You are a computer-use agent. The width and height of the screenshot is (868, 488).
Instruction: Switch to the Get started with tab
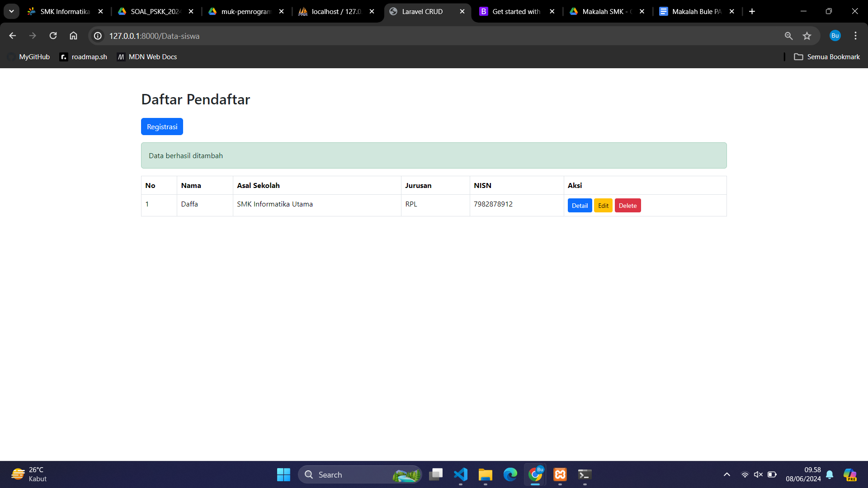click(516, 11)
